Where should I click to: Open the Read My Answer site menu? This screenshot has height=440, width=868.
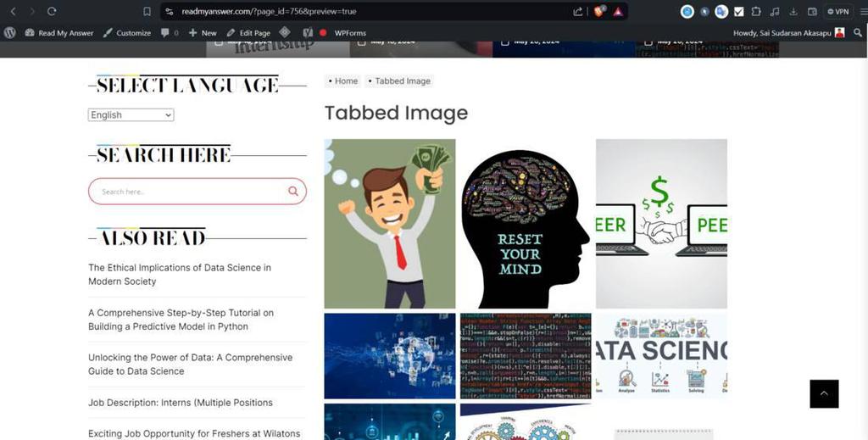click(x=59, y=33)
